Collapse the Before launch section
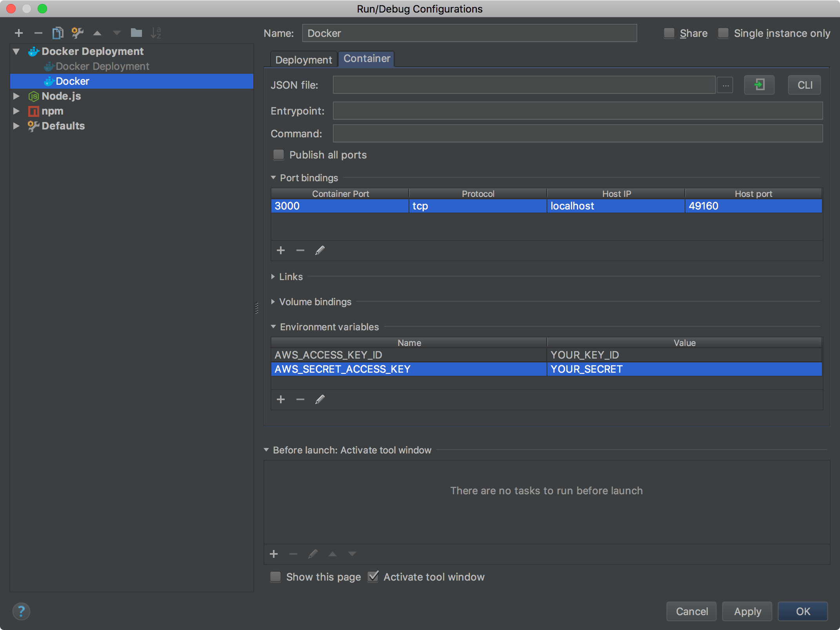 pos(266,450)
